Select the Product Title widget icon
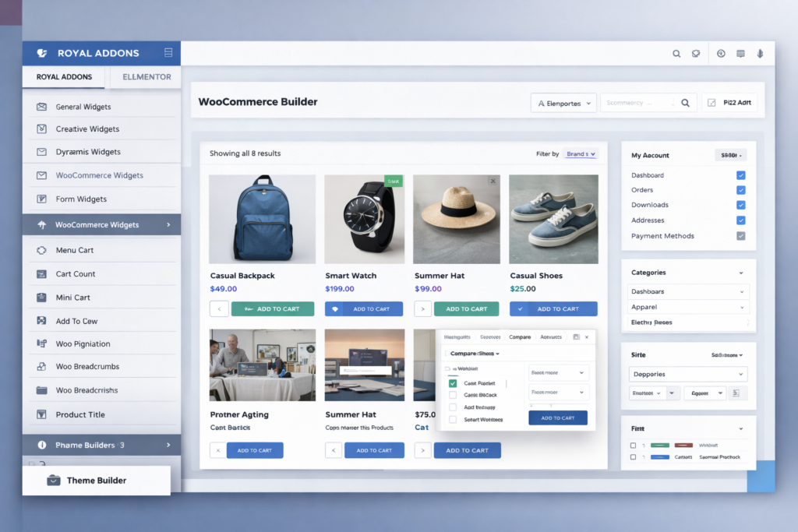This screenshot has height=532, width=798. (41, 413)
